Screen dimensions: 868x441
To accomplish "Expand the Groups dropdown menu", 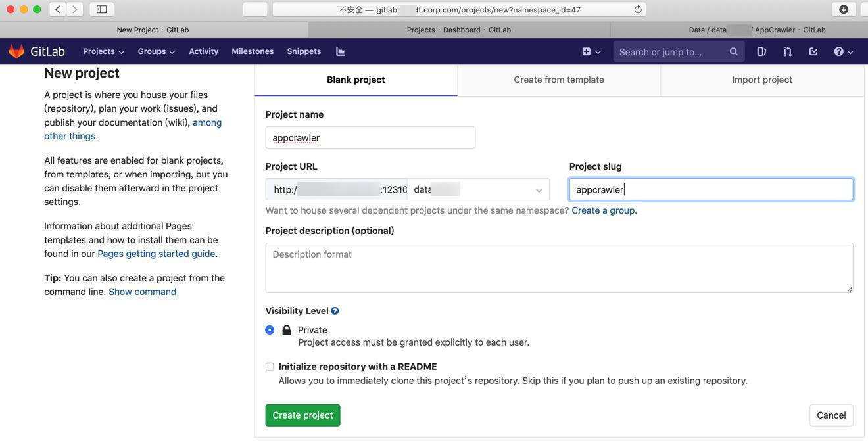I will coord(156,51).
